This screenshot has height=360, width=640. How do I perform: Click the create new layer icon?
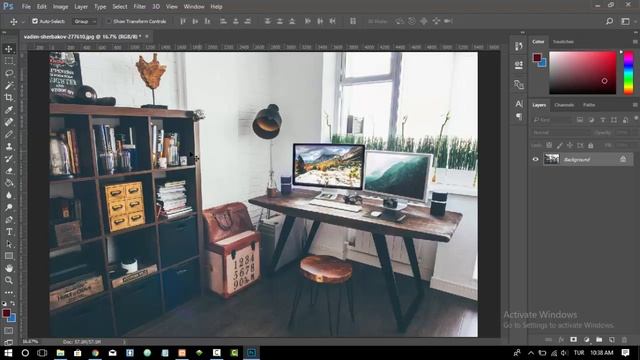[x=611, y=340]
